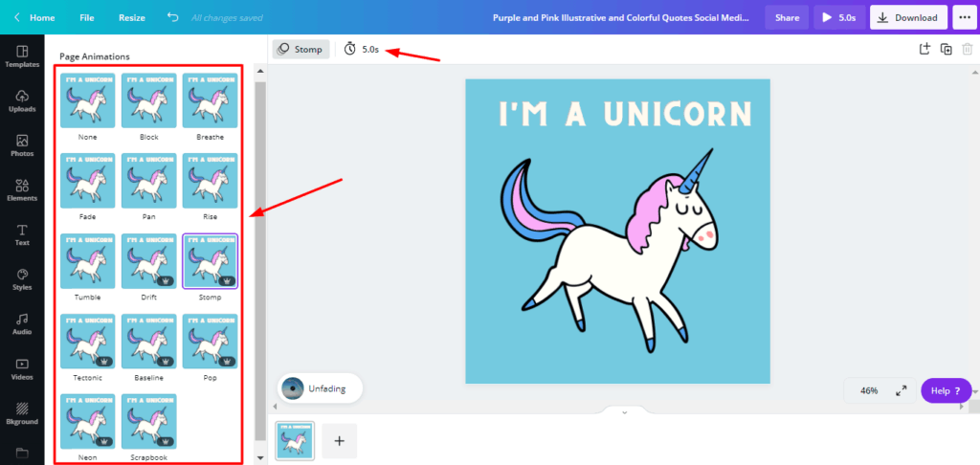Open the Uploads sidebar panel
Screen dimensions: 980x465
22,101
